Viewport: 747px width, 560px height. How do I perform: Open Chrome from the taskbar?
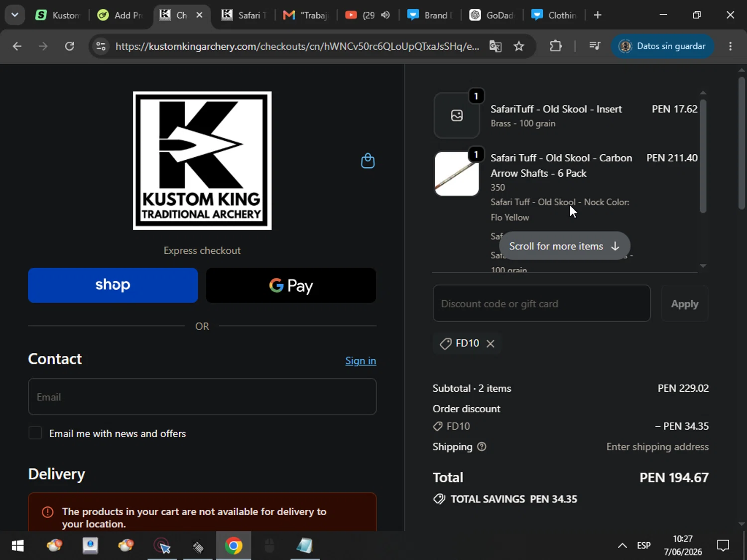pos(234,546)
